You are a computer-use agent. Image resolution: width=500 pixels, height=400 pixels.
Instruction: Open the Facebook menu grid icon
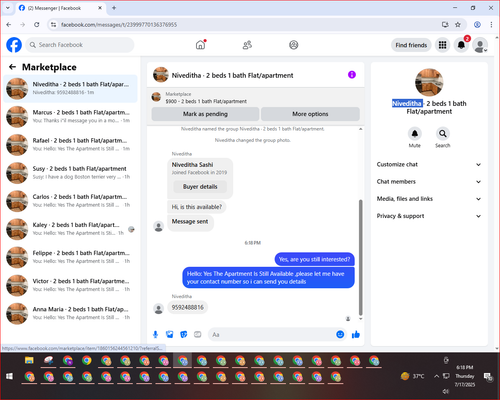click(x=442, y=45)
